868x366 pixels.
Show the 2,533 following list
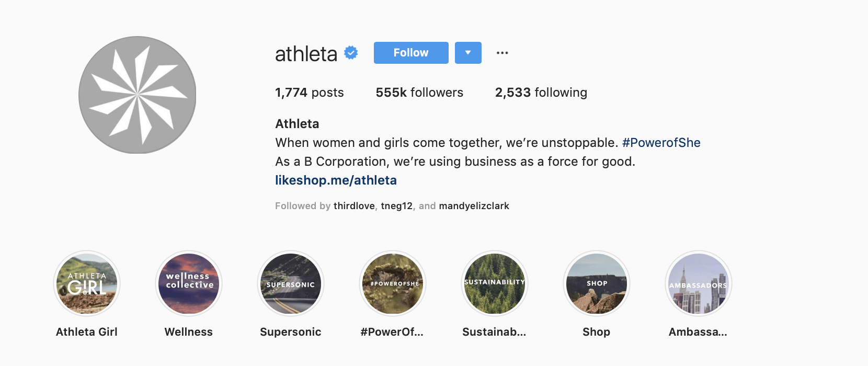(541, 93)
